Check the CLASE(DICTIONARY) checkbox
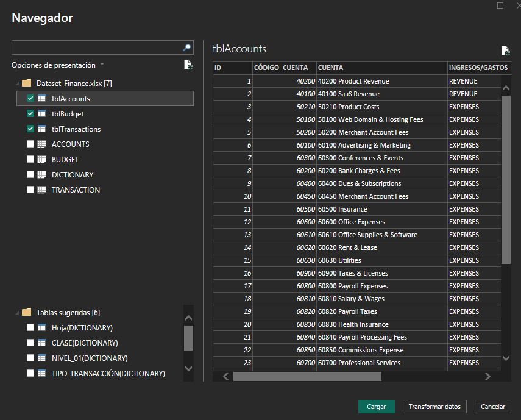The width and height of the screenshot is (521, 420). 30,343
